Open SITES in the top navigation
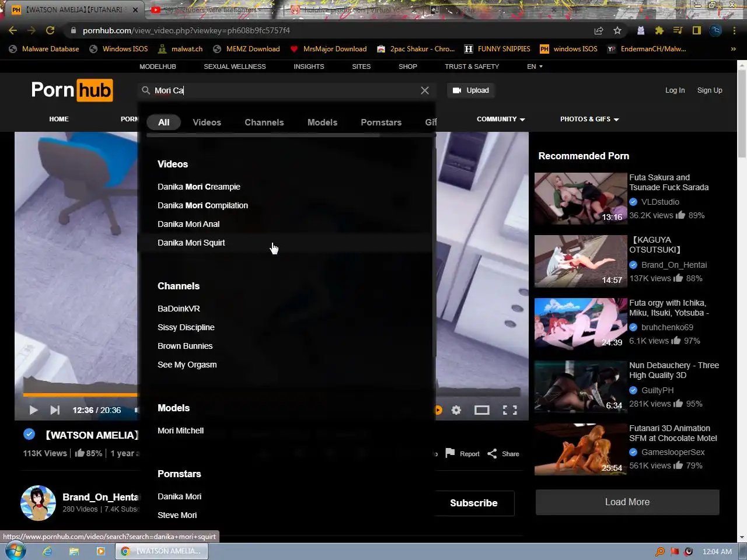Screen dimensions: 747x560 click(361, 66)
